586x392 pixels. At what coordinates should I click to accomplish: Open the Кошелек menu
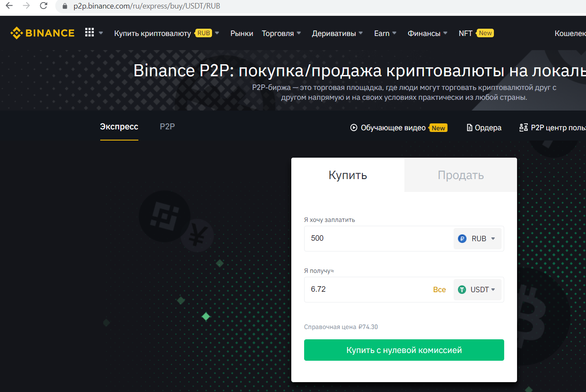570,33
